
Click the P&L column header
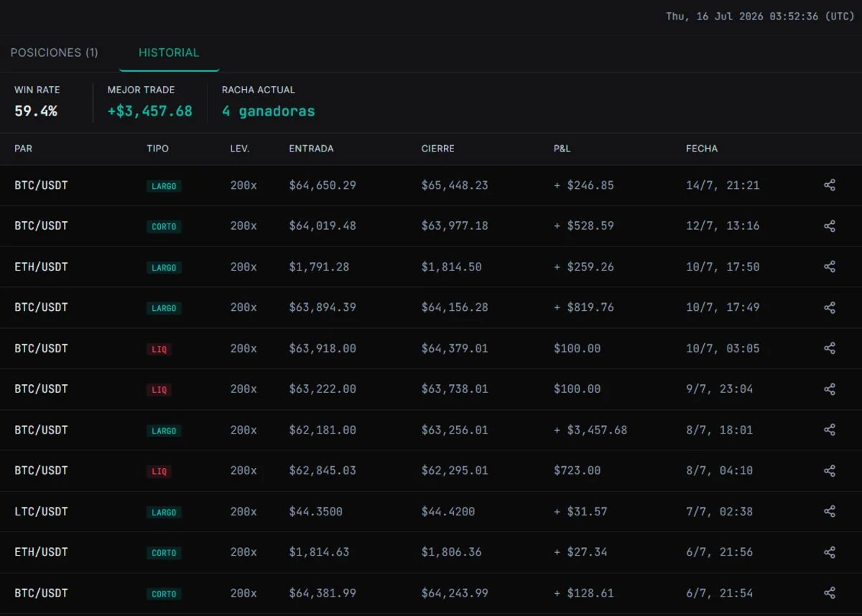point(562,149)
